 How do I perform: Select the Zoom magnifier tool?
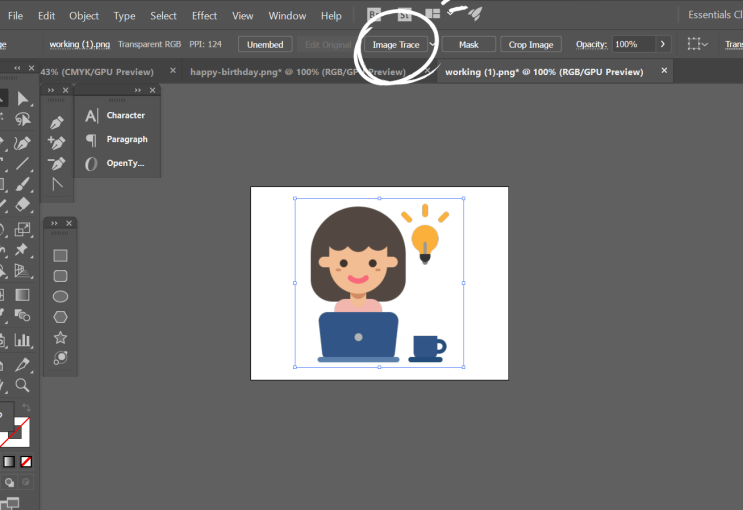coord(22,385)
